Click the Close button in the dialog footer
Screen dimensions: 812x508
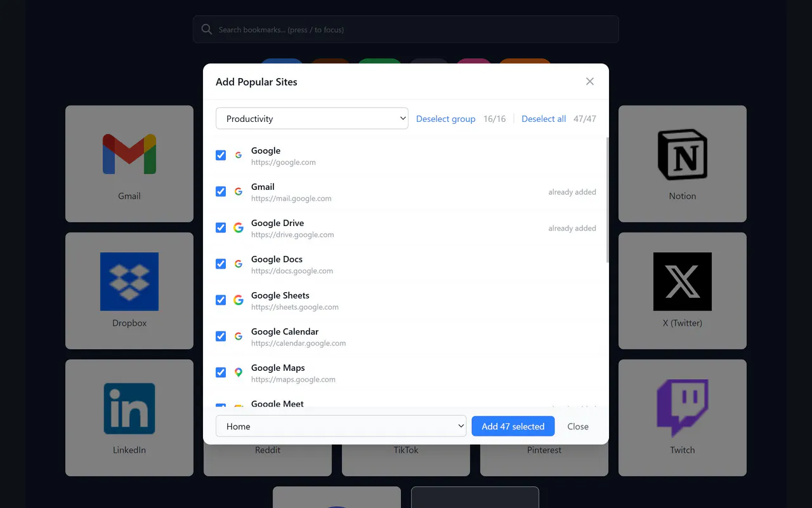[x=578, y=426]
